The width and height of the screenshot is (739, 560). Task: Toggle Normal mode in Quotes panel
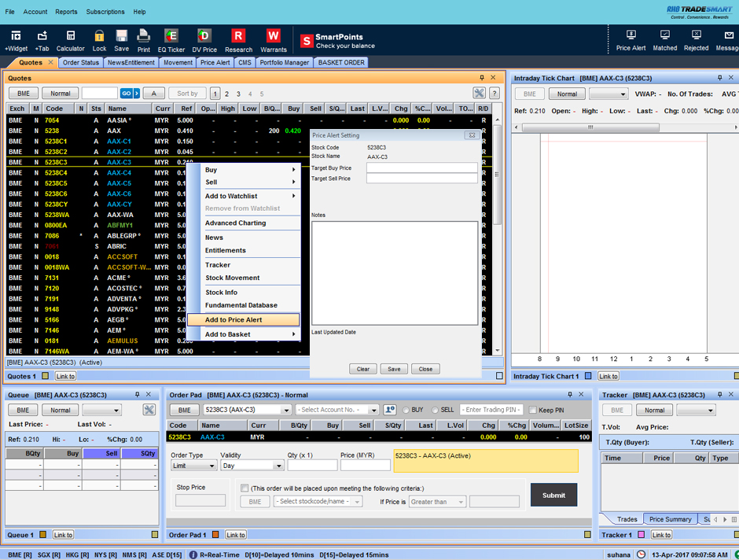pos(61,94)
